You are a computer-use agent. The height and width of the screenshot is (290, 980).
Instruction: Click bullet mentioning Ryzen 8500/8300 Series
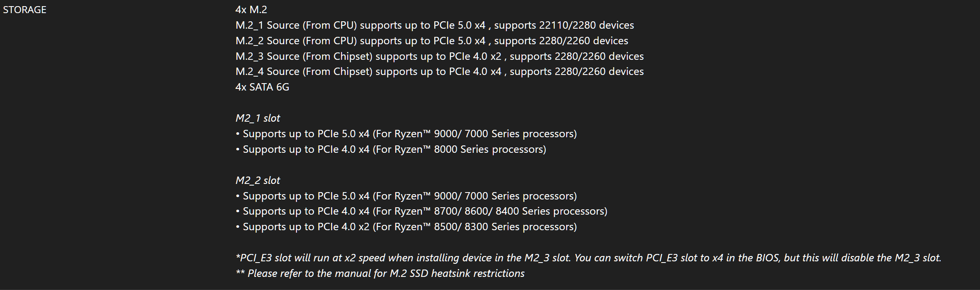[x=406, y=227]
